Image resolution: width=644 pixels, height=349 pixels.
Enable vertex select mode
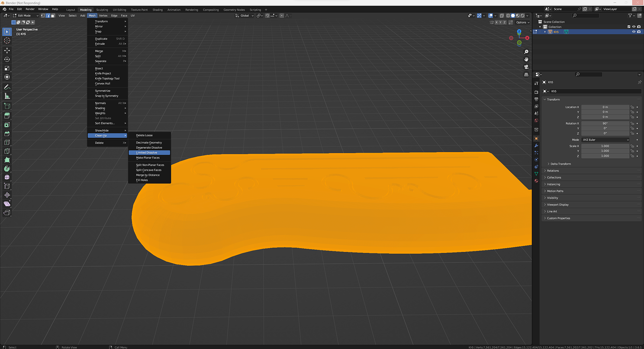pyautogui.click(x=43, y=15)
